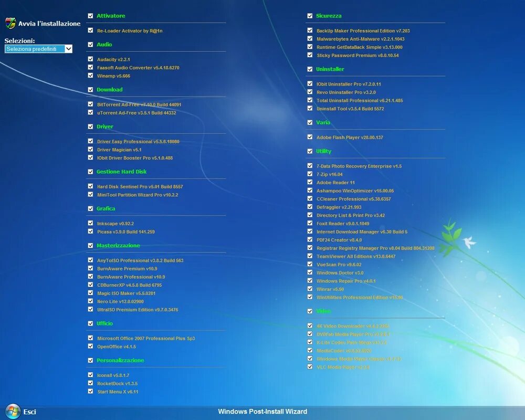Click the shield icon beside Avvia l'installazione
525x420 pixels.
pos(10,24)
